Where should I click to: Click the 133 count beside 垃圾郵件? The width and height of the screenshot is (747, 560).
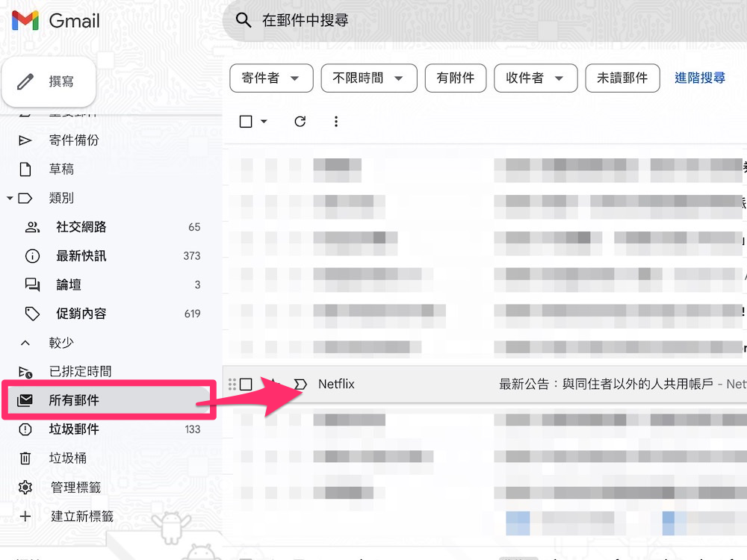tap(193, 429)
